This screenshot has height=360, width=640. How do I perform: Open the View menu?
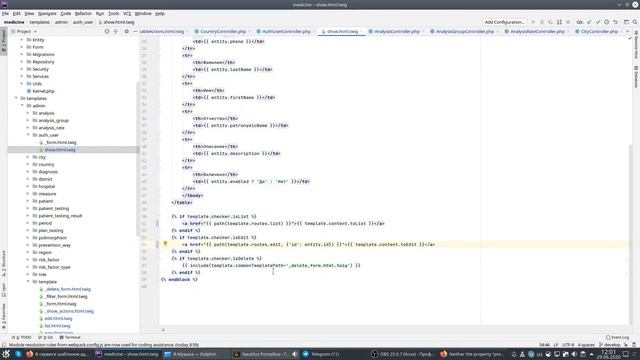point(29,13)
